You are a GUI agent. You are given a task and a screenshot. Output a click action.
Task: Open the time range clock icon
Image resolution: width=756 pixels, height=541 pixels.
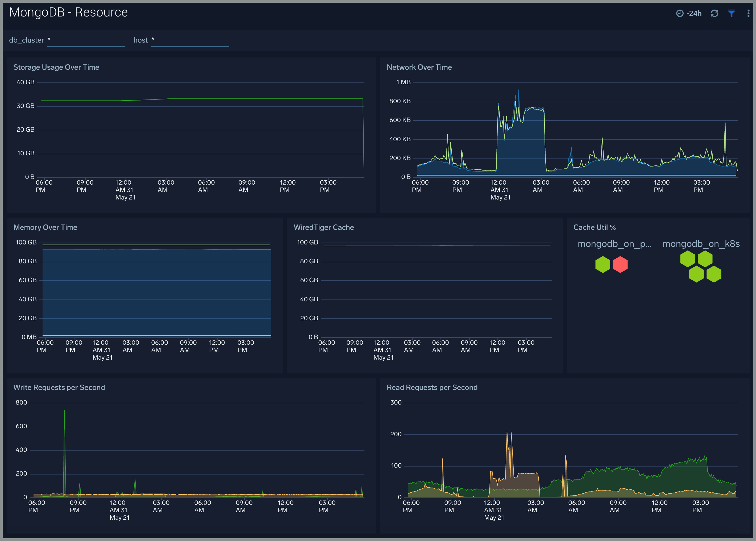coord(679,13)
